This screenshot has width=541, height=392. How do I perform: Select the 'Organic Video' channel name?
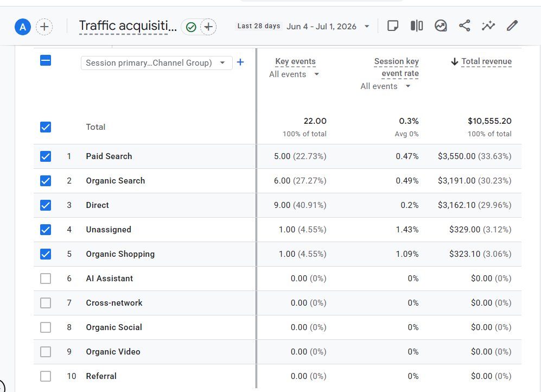pyautogui.click(x=113, y=352)
